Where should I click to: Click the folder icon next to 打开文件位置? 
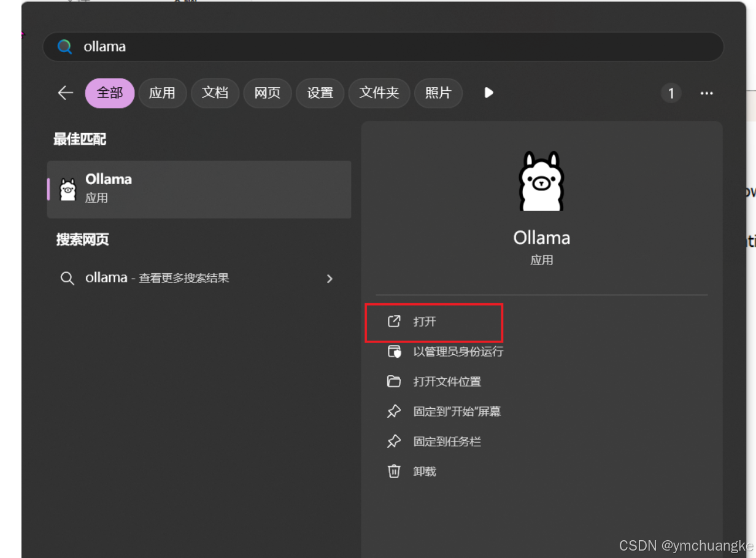[x=394, y=381]
